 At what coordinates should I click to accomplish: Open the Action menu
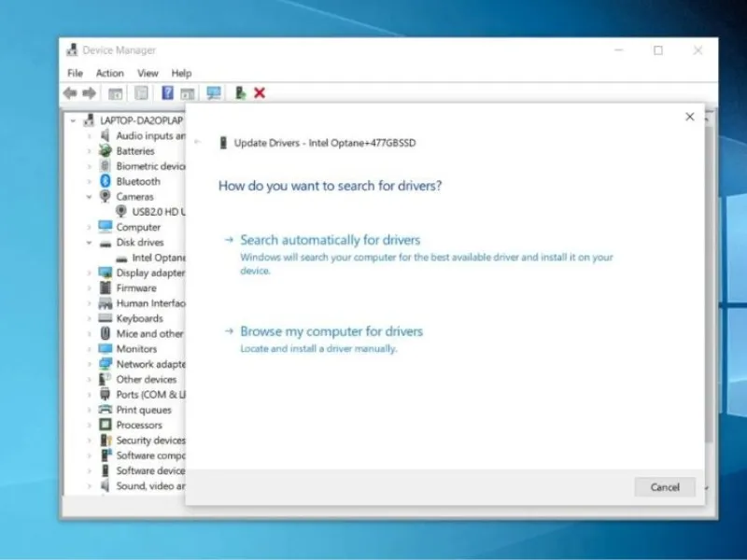pyautogui.click(x=109, y=73)
